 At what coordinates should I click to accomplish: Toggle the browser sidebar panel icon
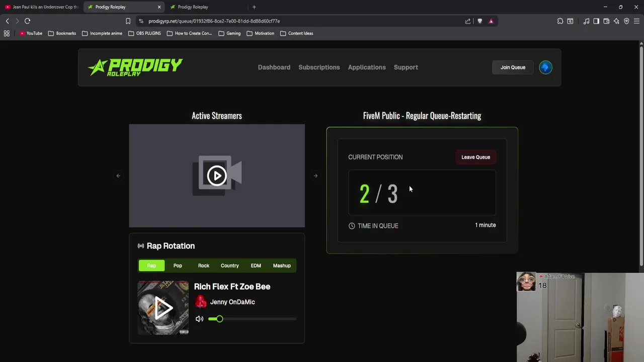pyautogui.click(x=596, y=21)
